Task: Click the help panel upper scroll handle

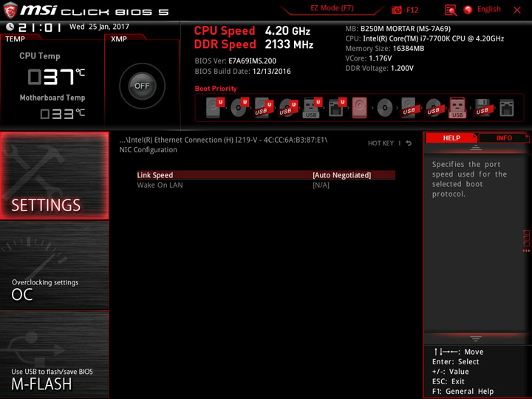Action: coord(476,148)
